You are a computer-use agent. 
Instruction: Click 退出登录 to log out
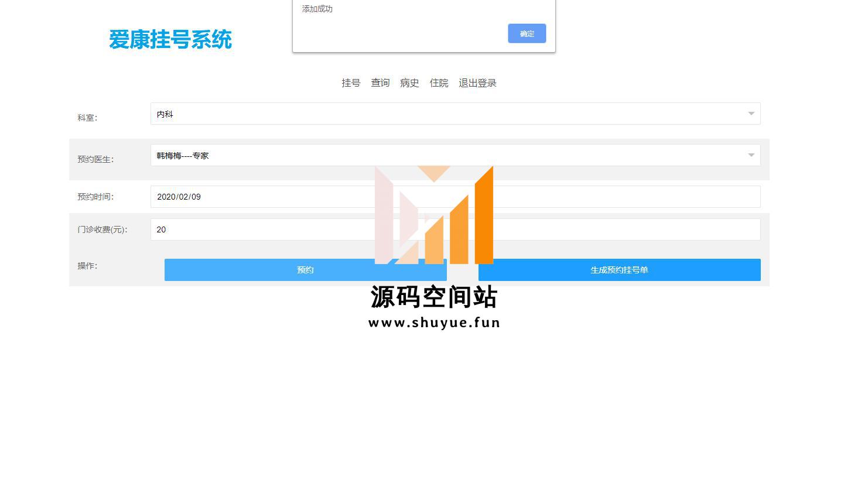point(477,83)
